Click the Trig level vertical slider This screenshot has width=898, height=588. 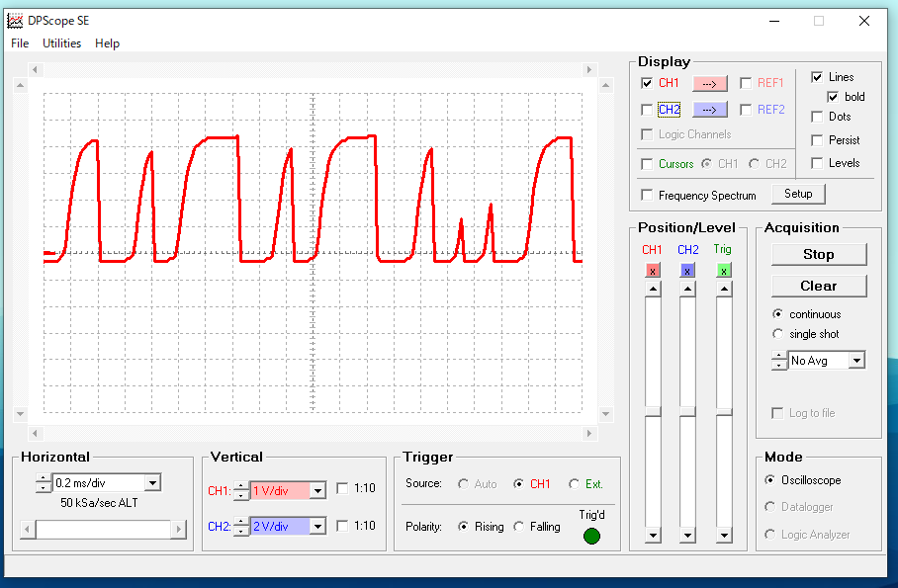pyautogui.click(x=724, y=411)
